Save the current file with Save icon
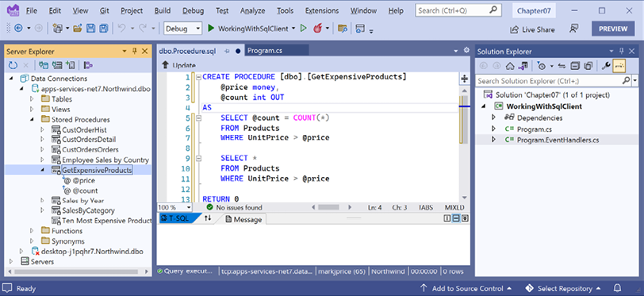This screenshot has width=644, height=296. (x=90, y=29)
